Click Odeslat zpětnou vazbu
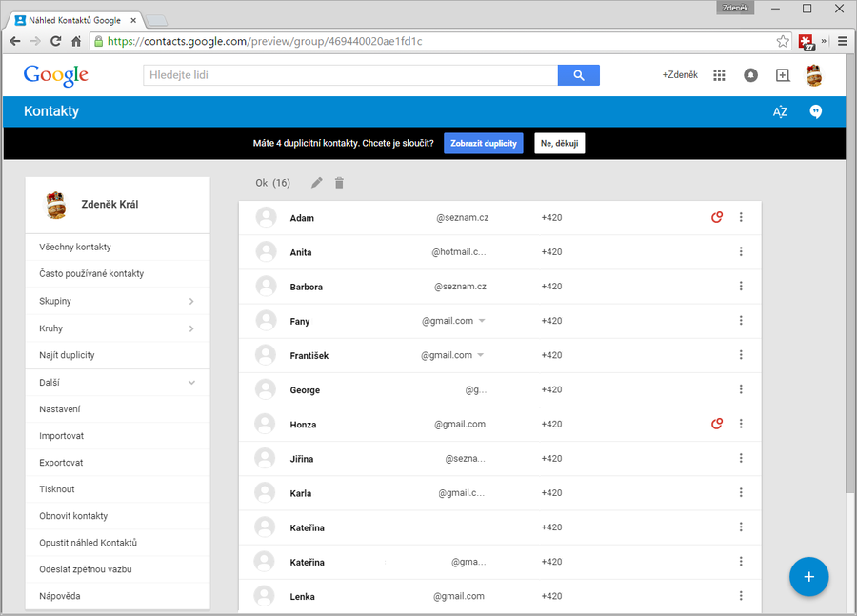 point(117,569)
